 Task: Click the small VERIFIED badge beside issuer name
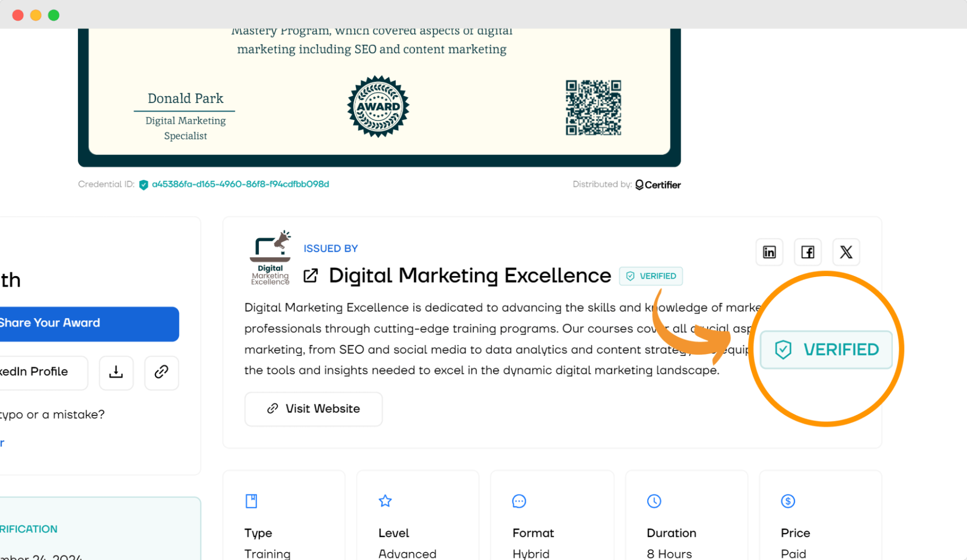pos(651,276)
